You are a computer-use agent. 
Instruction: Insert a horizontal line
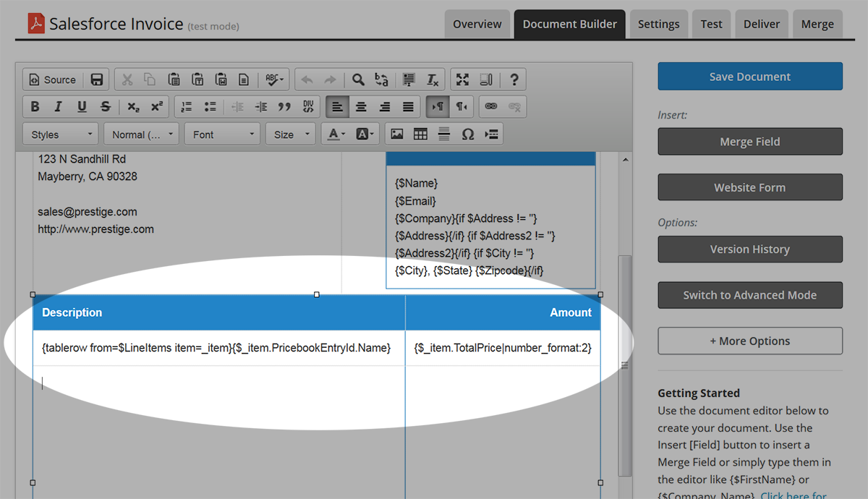444,135
